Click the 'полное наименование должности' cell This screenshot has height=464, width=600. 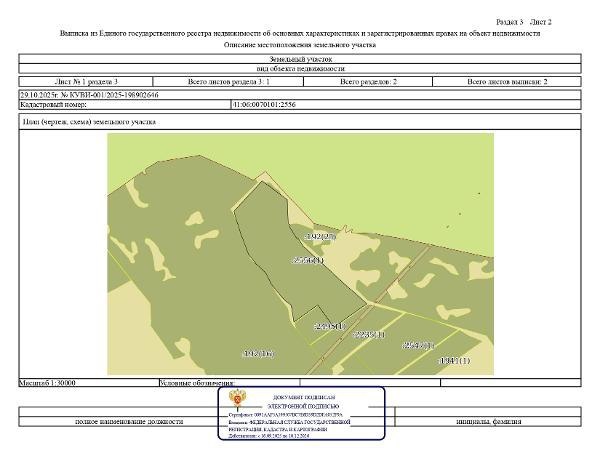(129, 422)
